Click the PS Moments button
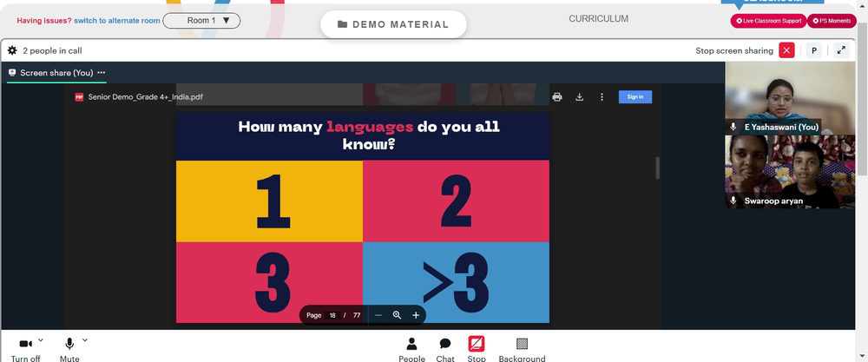 pyautogui.click(x=832, y=21)
